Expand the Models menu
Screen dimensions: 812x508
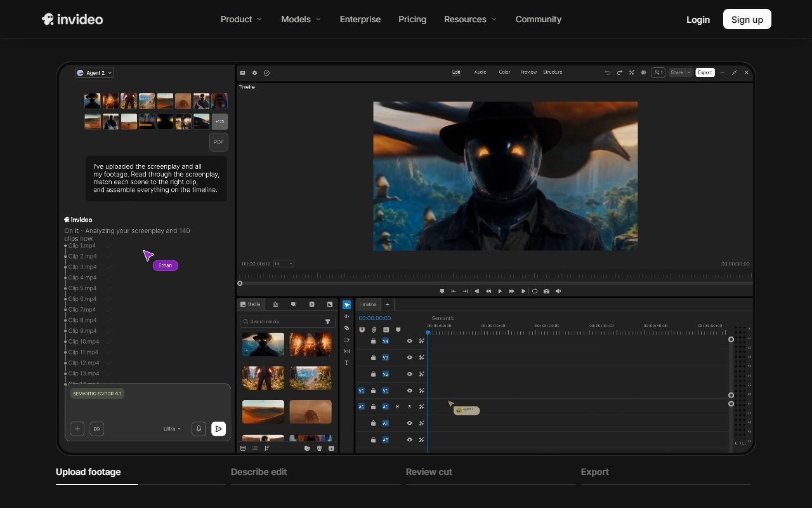[301, 19]
